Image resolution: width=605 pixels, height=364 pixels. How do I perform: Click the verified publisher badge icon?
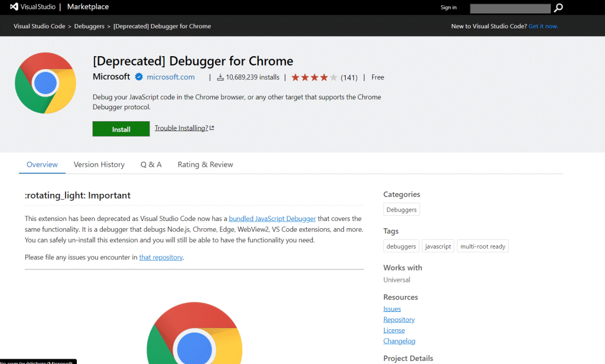(139, 77)
